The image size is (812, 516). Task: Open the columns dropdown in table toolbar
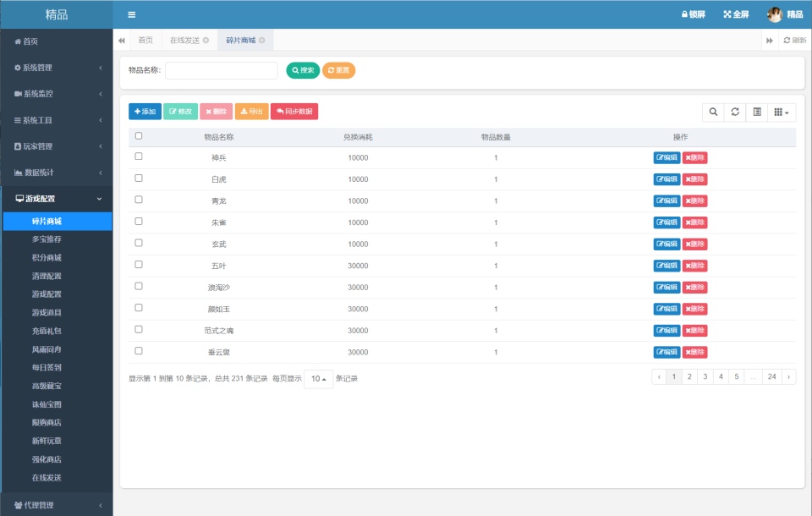click(782, 112)
